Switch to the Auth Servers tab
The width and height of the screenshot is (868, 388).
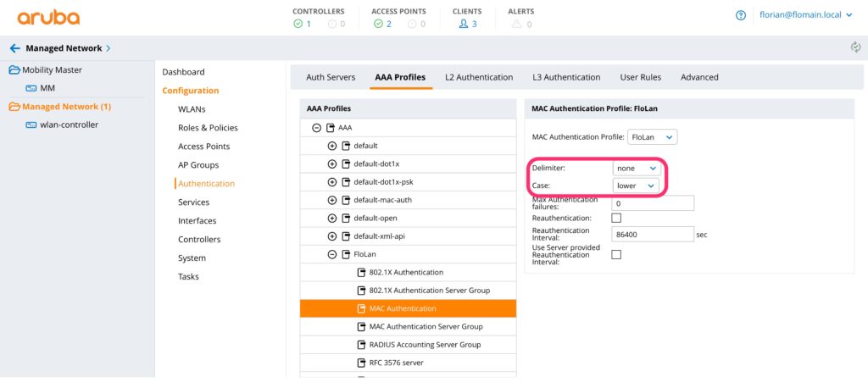[x=331, y=77]
